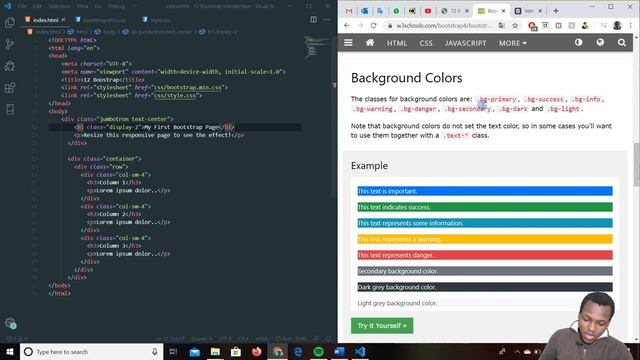
Task: Open File Explorer from the taskbar
Action: 215,351
